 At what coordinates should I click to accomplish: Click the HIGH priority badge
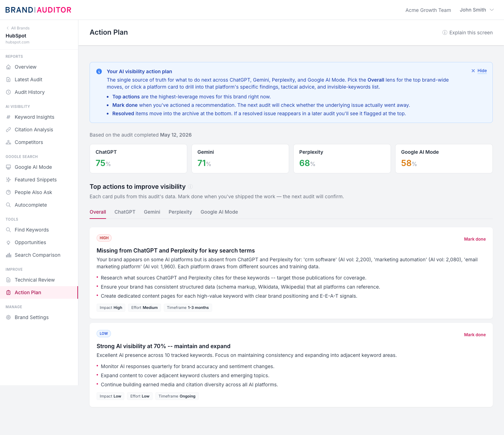[104, 238]
